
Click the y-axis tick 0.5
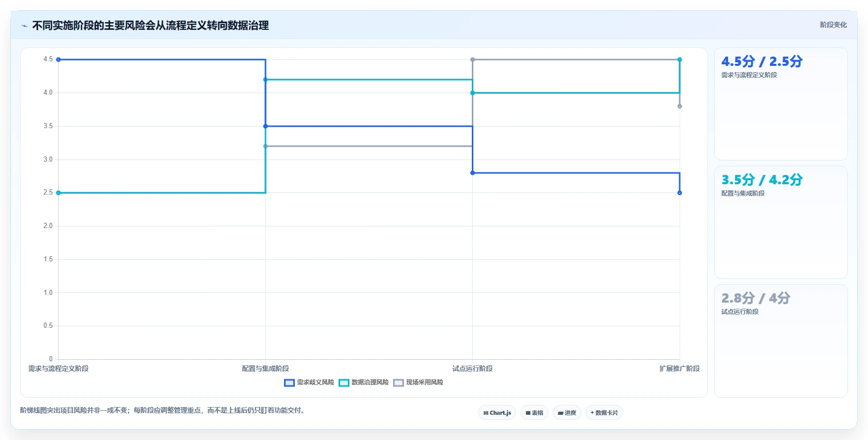pos(48,326)
